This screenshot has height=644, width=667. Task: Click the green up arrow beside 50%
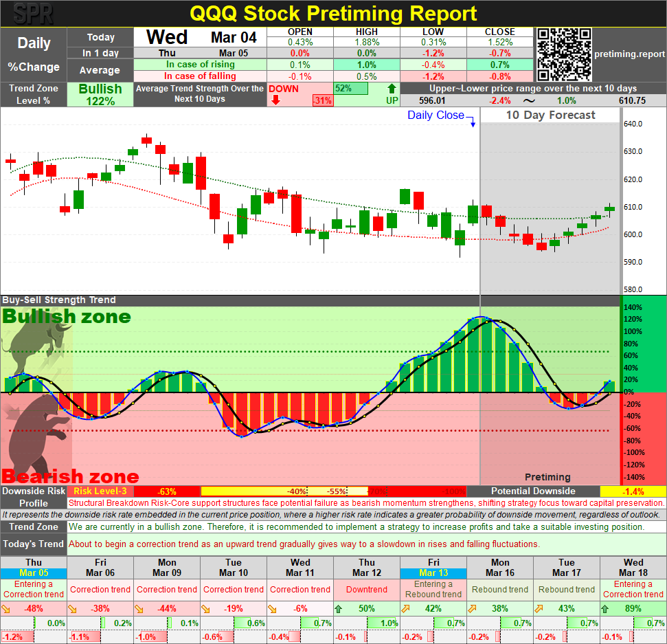click(339, 609)
